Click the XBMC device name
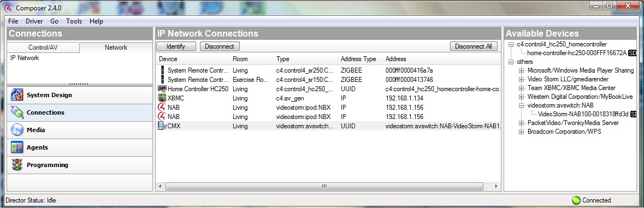The image size is (644, 208). 176,98
